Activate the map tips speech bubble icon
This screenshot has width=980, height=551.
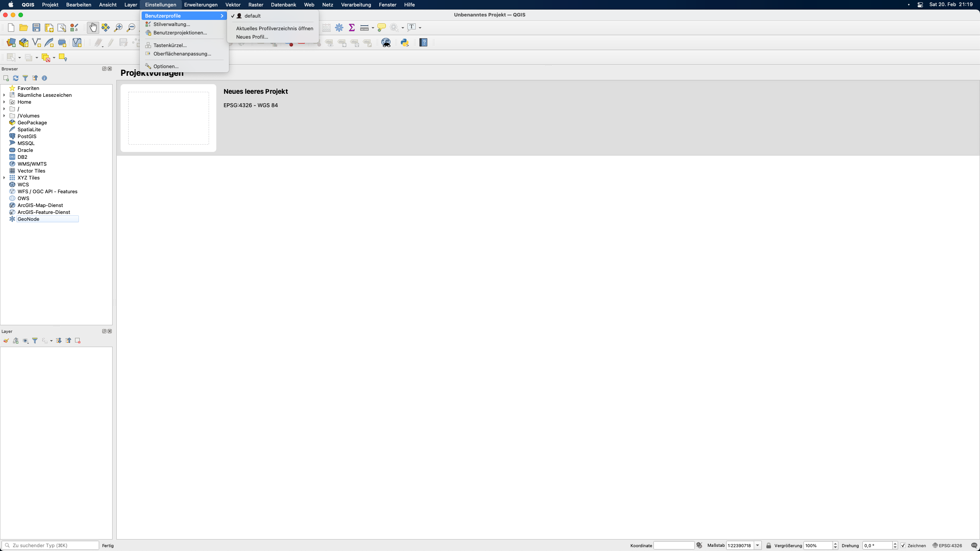click(x=381, y=28)
